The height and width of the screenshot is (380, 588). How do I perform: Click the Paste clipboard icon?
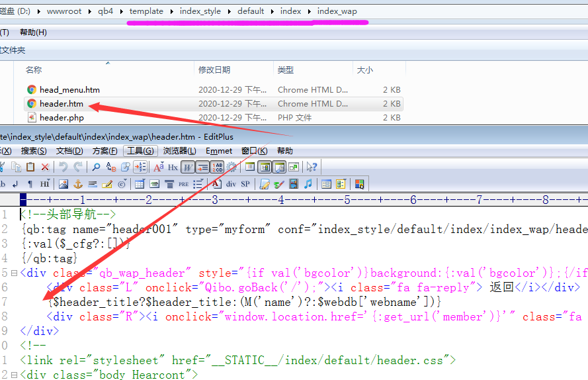coord(30,167)
